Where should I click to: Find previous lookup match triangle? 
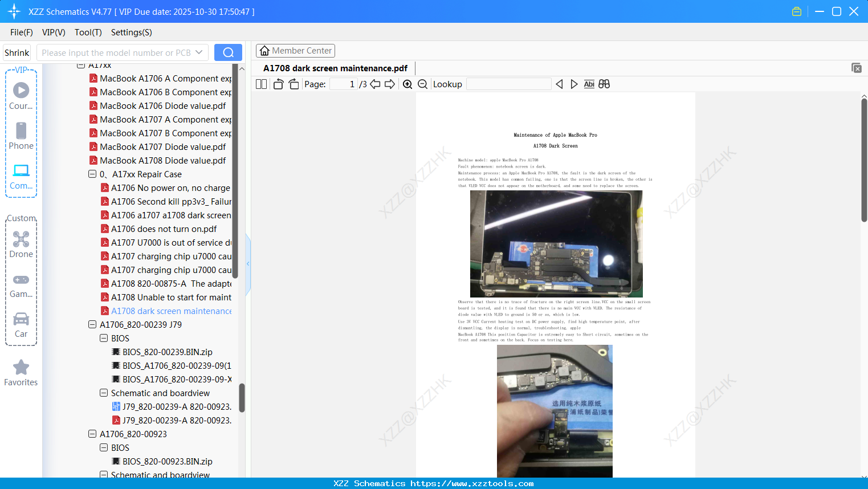(x=559, y=84)
